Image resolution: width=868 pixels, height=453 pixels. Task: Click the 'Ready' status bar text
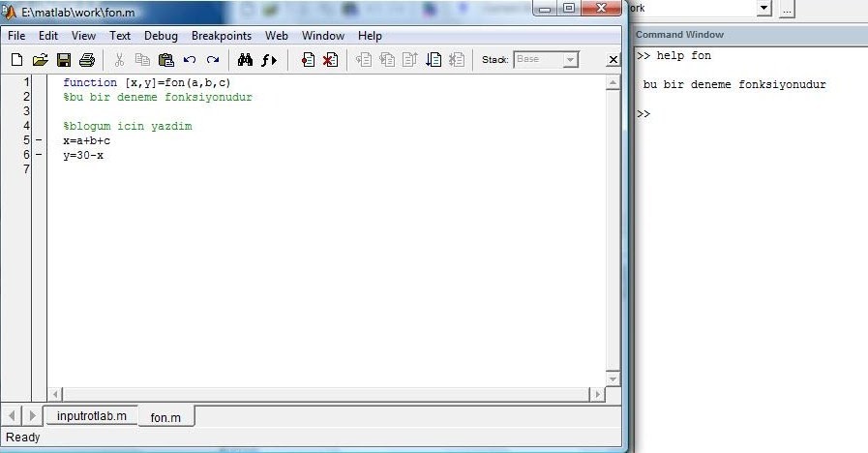tap(22, 437)
